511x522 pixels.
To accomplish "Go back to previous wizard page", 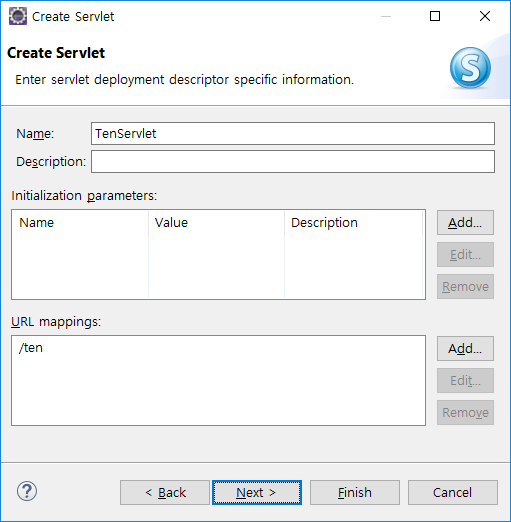I will click(x=165, y=492).
